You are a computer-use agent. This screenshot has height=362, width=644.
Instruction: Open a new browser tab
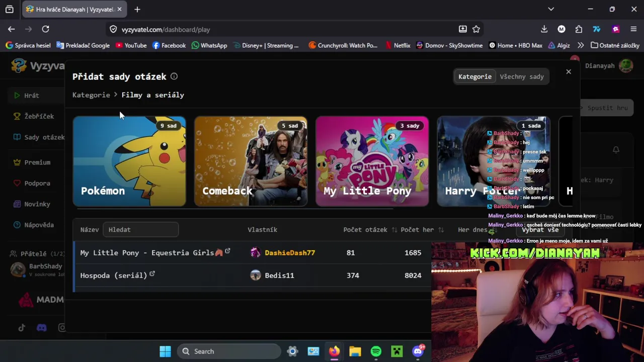pos(137,9)
